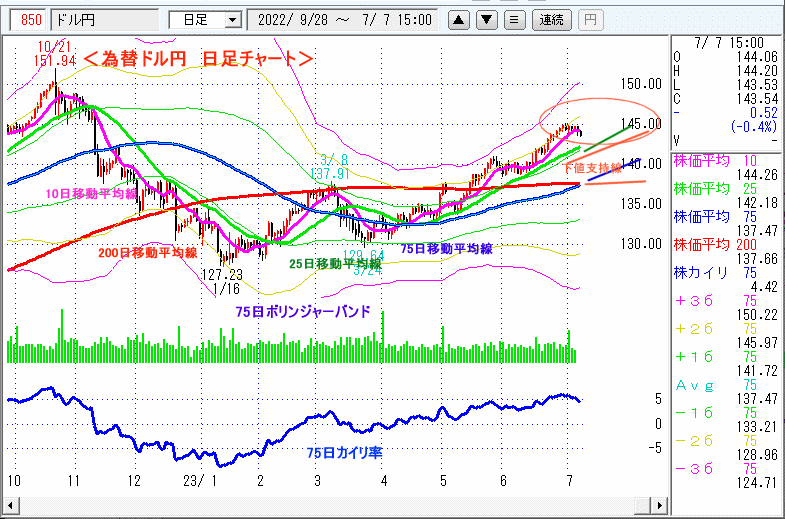Screen dimensions: 785x519
Task: Click the 為替ドル円 日足チャート title
Action: point(198,59)
